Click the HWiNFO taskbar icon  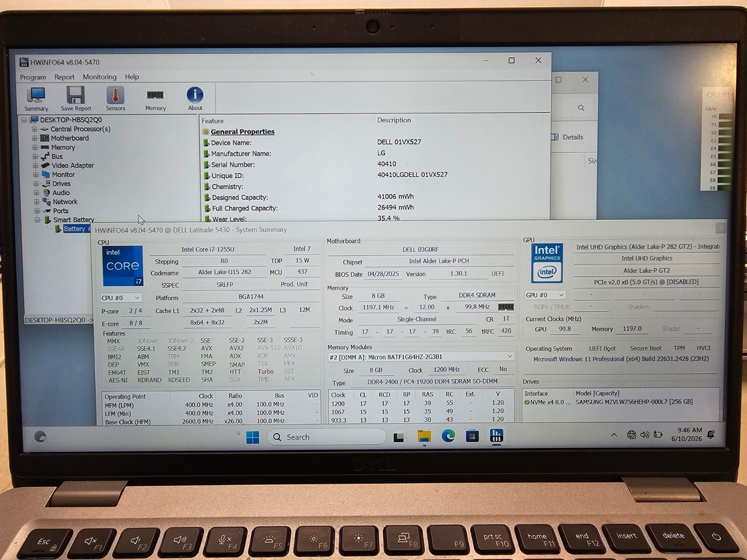[496, 435]
